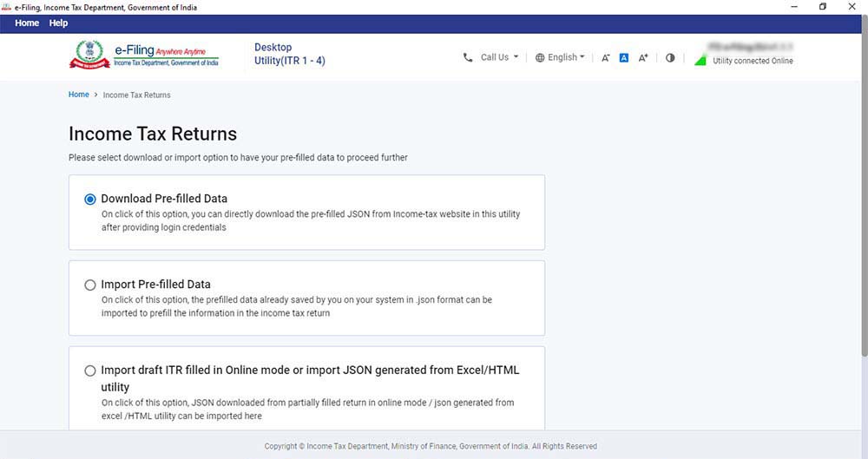868x459 pixels.
Task: Select Download Pre-filled Data radio button
Action: click(x=90, y=199)
